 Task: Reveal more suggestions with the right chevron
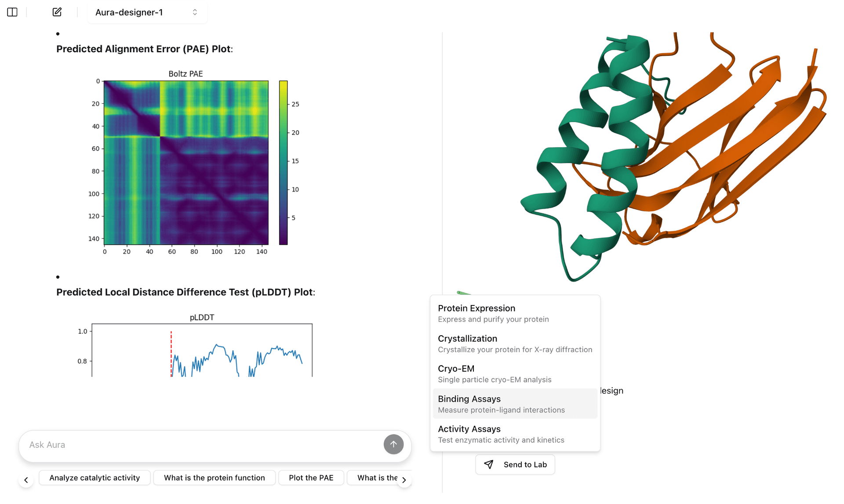(404, 480)
